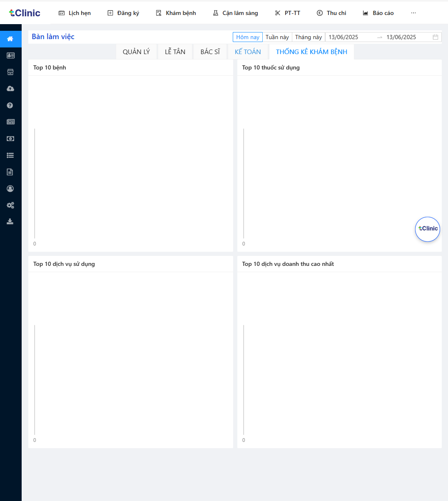Click the newspaper sidebar icon
Image resolution: width=448 pixels, height=501 pixels.
coord(10,122)
